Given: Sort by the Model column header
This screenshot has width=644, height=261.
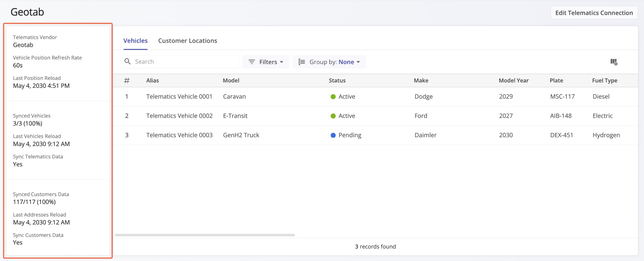Looking at the screenshot, I should [x=231, y=80].
